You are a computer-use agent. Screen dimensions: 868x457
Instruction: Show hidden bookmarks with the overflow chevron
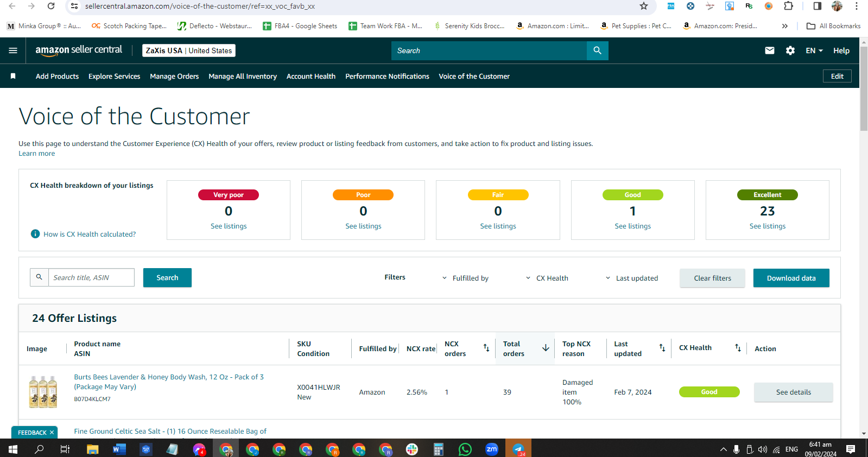(784, 26)
